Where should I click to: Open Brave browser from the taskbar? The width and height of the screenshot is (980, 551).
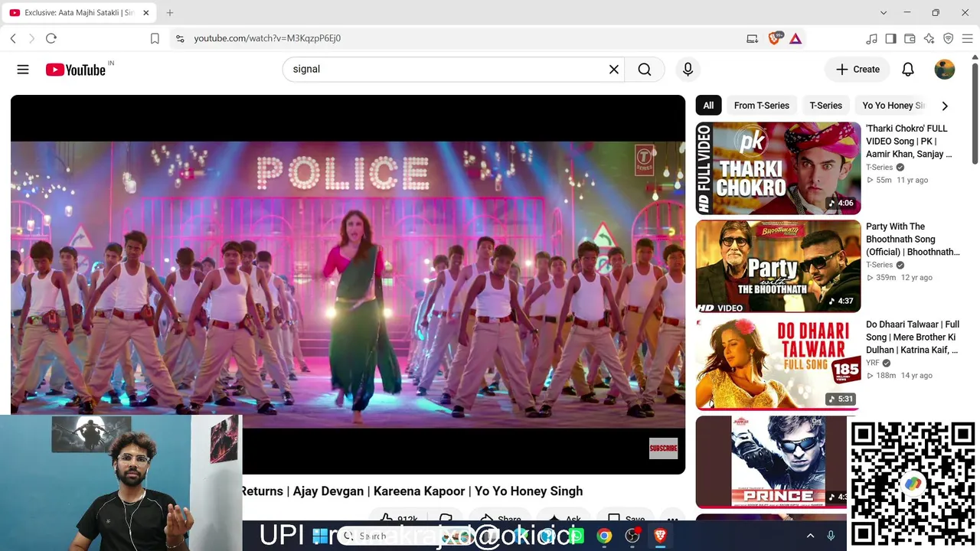660,536
